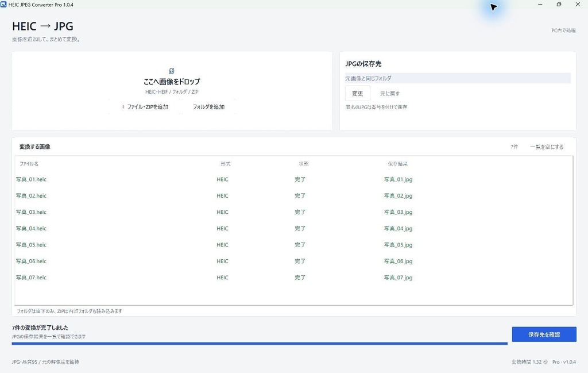Click the 7件 item count label
The image size is (588, 373).
tap(514, 147)
